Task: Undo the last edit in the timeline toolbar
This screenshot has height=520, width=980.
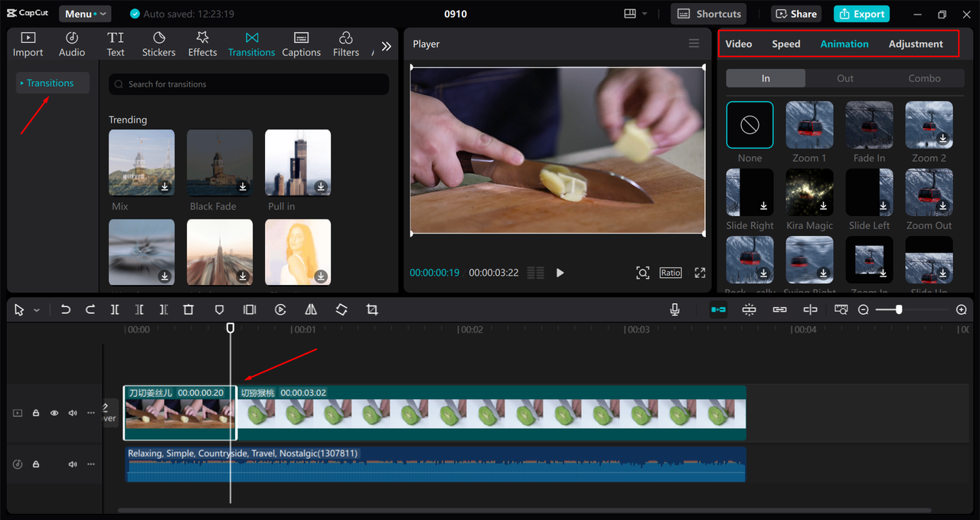Action: pos(66,309)
